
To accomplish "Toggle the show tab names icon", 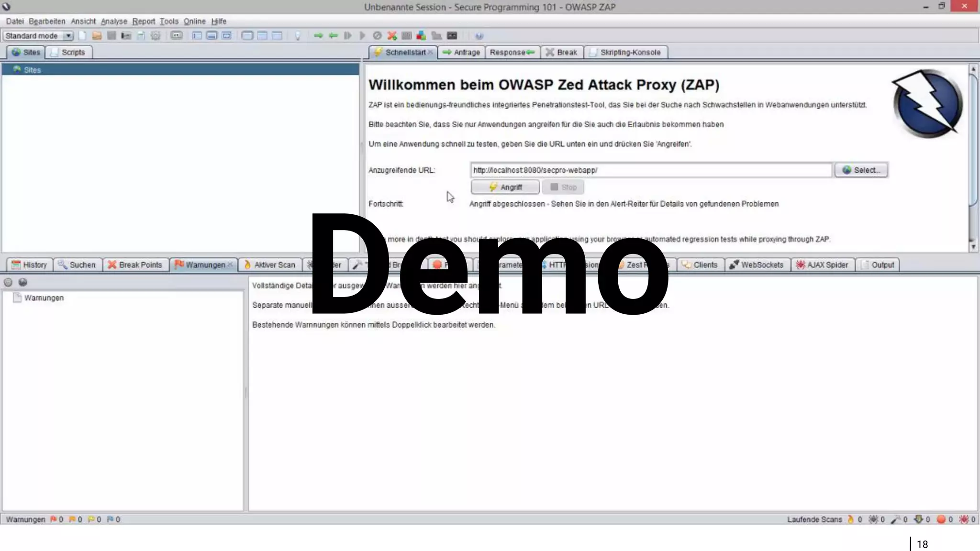I will point(177,36).
